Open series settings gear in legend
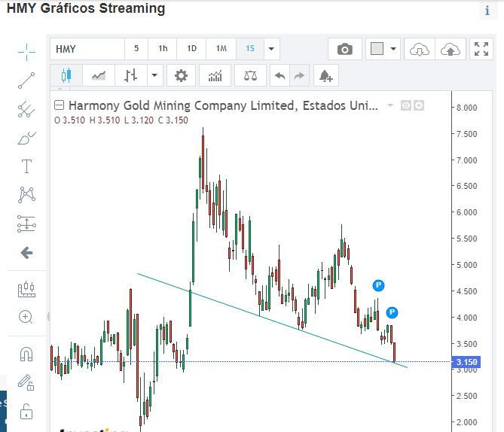504x432 pixels. tap(419, 105)
